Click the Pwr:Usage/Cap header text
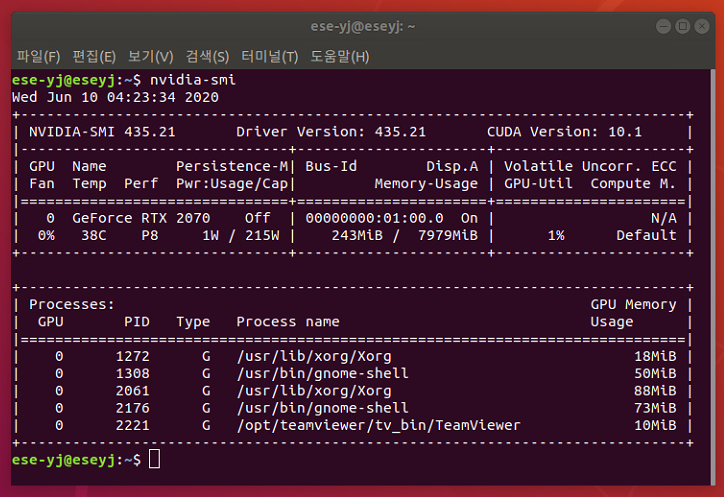Screen dimensions: 724x497 click(232, 184)
